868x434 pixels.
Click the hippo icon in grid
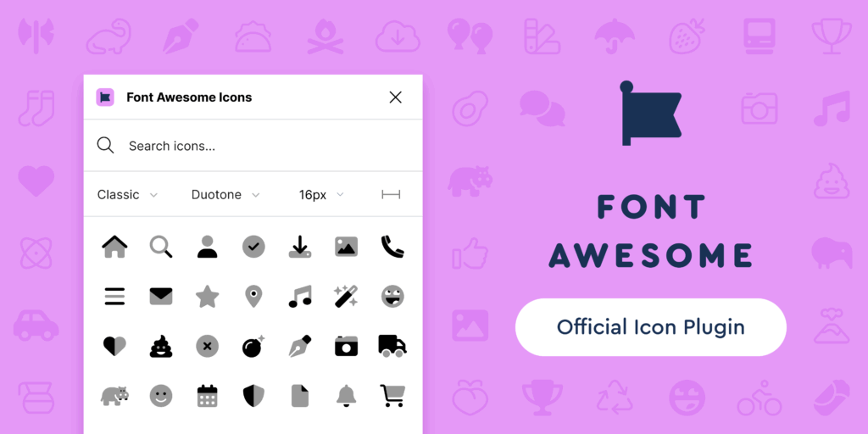(114, 396)
